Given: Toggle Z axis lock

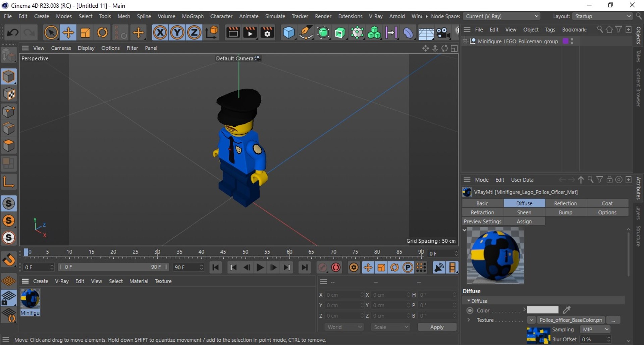Looking at the screenshot, I should tap(194, 33).
